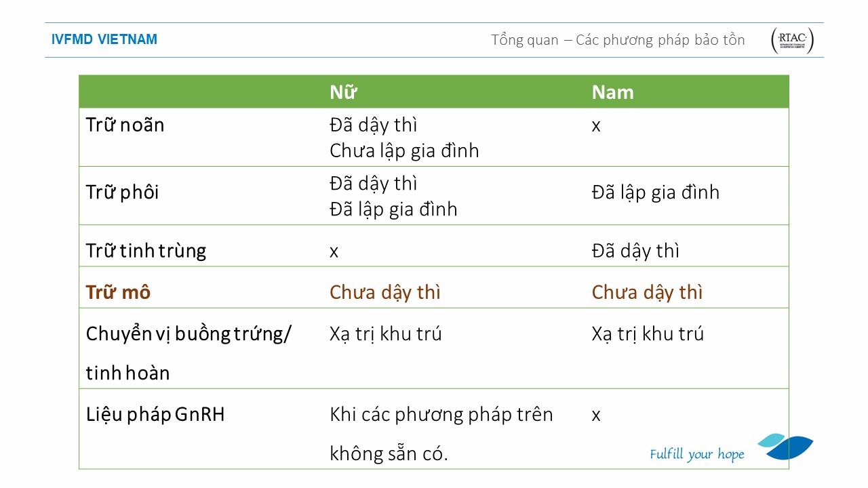Click the 'Chưa lập gia đình' text

click(x=404, y=150)
